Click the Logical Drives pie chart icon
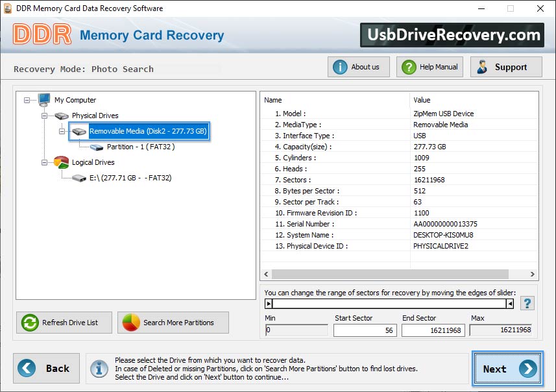 tap(61, 162)
